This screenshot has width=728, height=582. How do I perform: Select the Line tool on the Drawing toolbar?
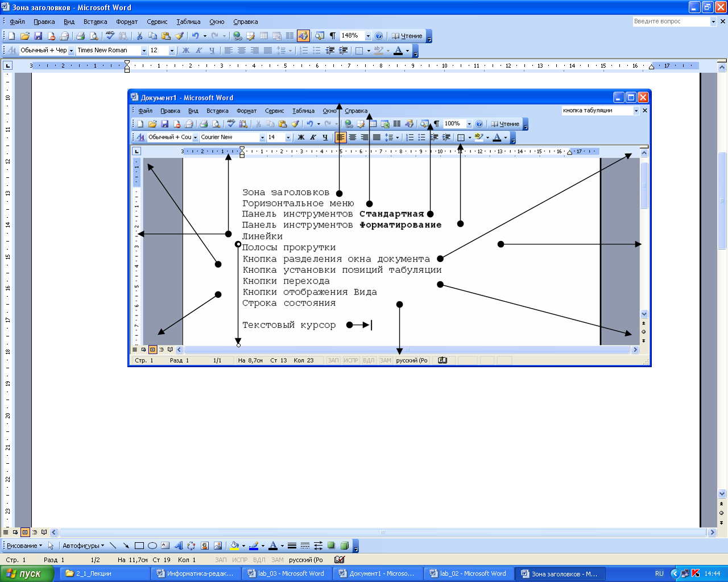pyautogui.click(x=113, y=546)
